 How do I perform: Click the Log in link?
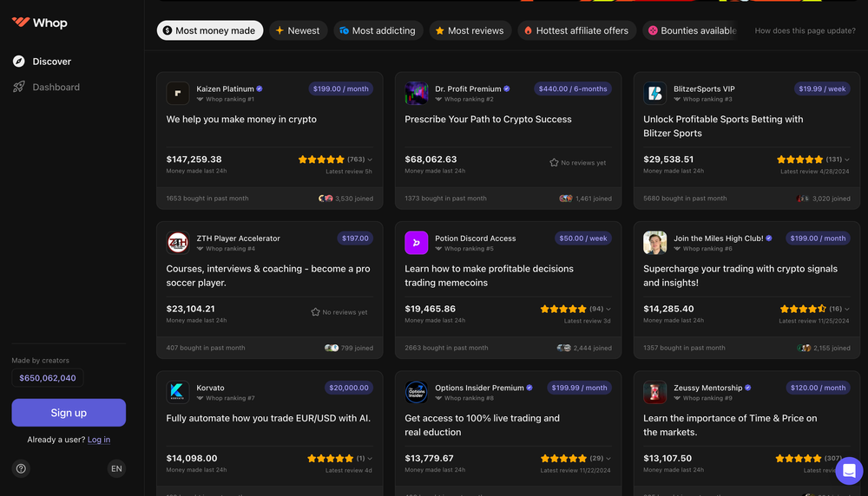tap(99, 440)
